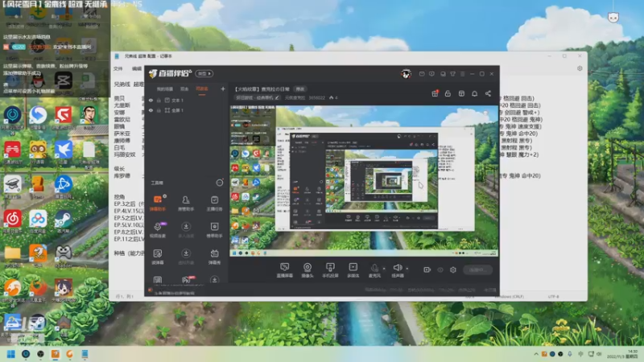Click 修改 button beside stream title

tap(300, 89)
